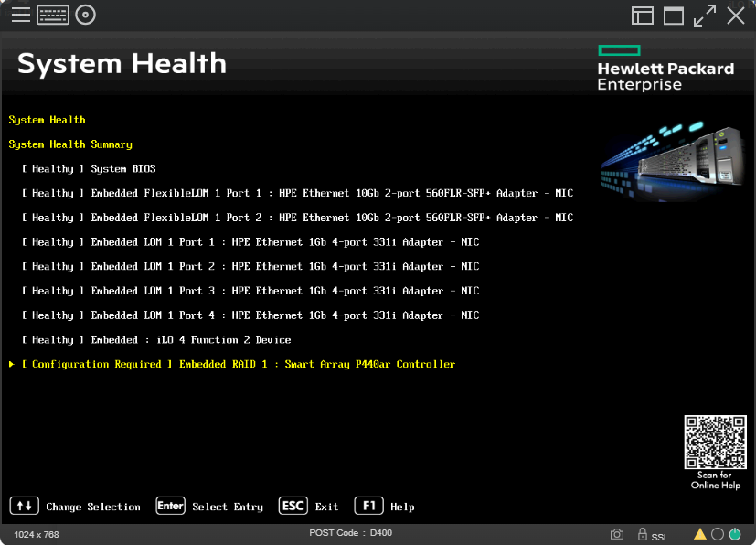Click the Hewlett Packard Enterprise logo

pyautogui.click(x=665, y=68)
